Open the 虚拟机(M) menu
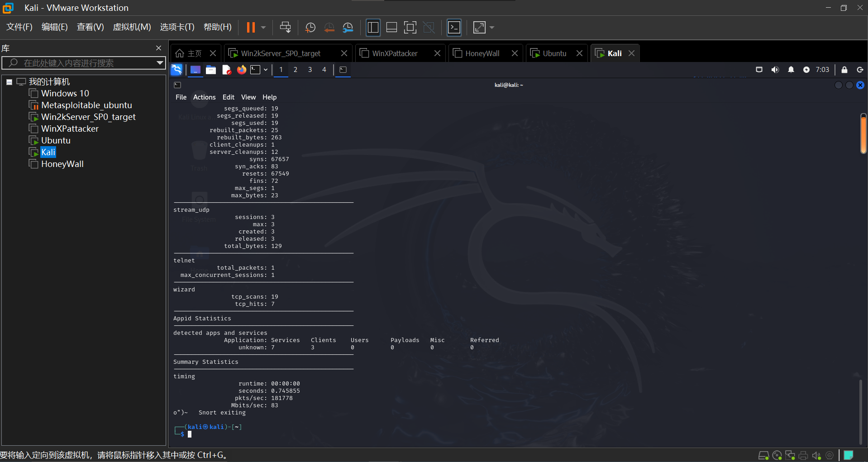The height and width of the screenshot is (462, 868). 132,27
